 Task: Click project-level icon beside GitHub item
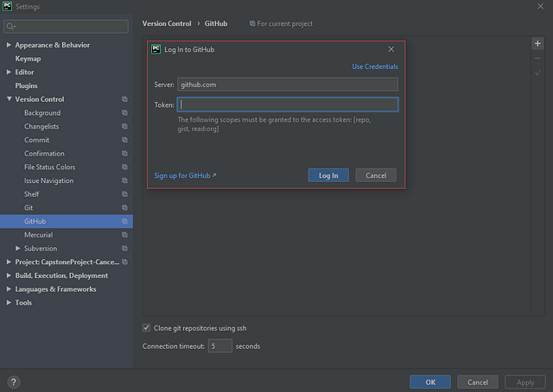click(x=124, y=221)
